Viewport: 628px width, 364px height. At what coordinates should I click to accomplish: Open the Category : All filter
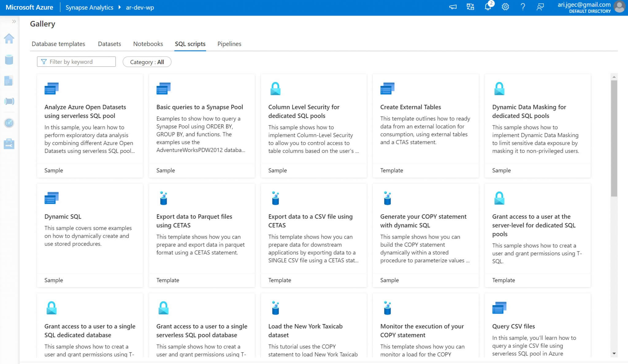(147, 62)
